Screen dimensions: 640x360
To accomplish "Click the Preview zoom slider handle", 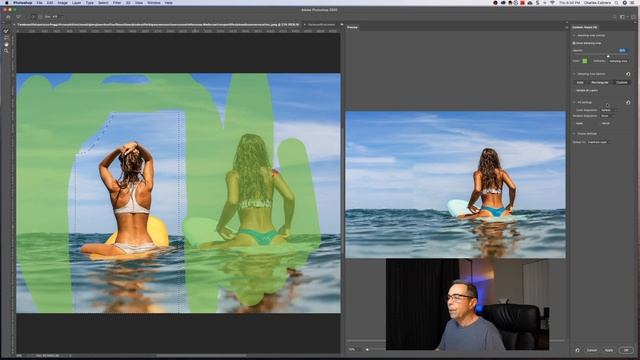I will [367, 349].
